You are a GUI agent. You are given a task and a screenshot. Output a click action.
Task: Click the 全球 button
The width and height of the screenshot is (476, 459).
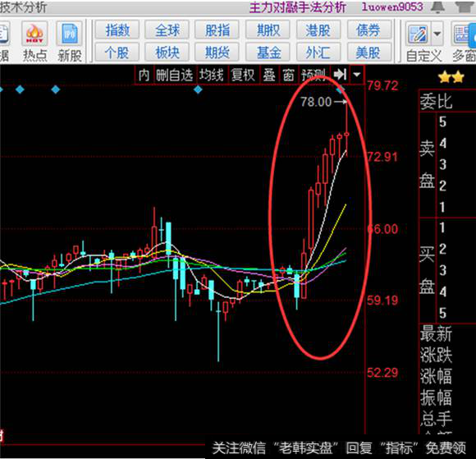pyautogui.click(x=167, y=30)
